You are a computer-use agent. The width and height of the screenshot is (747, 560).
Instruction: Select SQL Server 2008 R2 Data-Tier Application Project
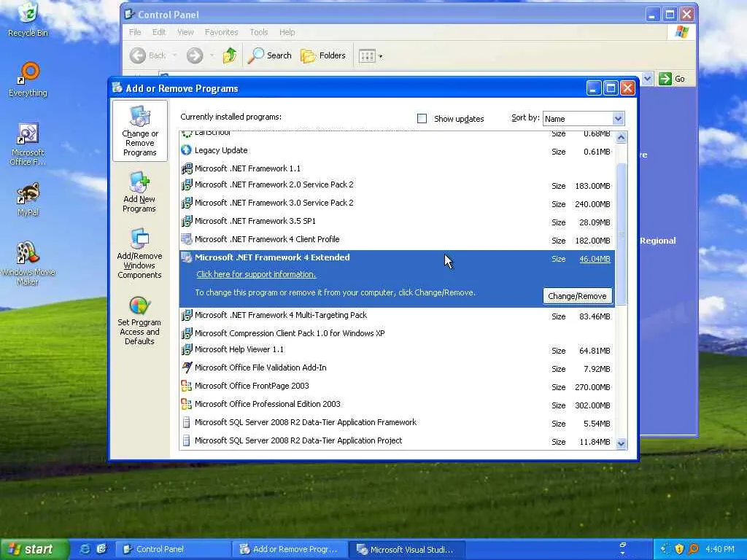click(x=398, y=441)
